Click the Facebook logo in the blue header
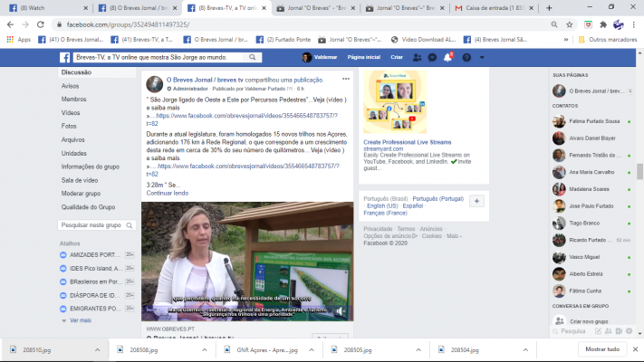This screenshot has width=644, height=362. point(65,57)
